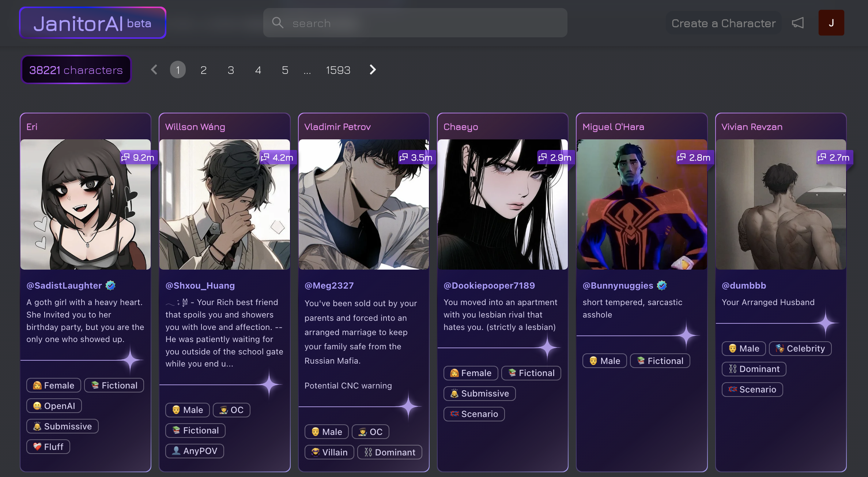The height and width of the screenshot is (477, 868).
Task: Open creator @dumbbb profile
Action: coord(744,285)
